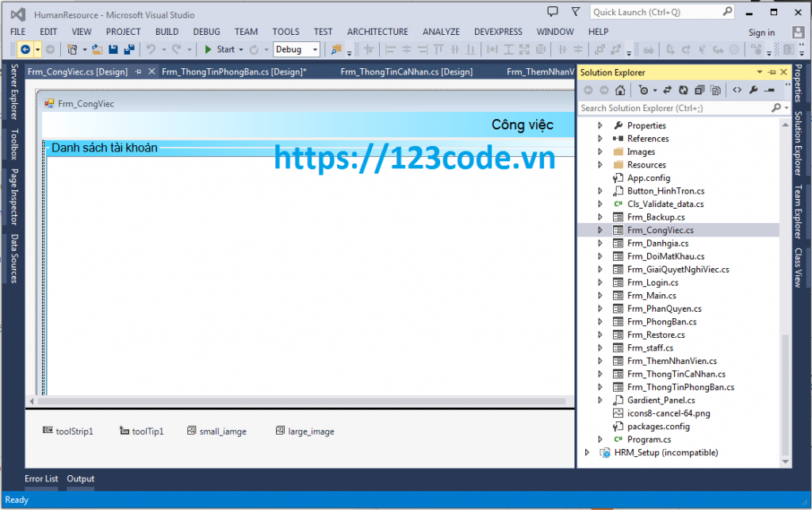
Task: Toggle Preview Selected Items in Solution Explorer
Action: pos(770,89)
